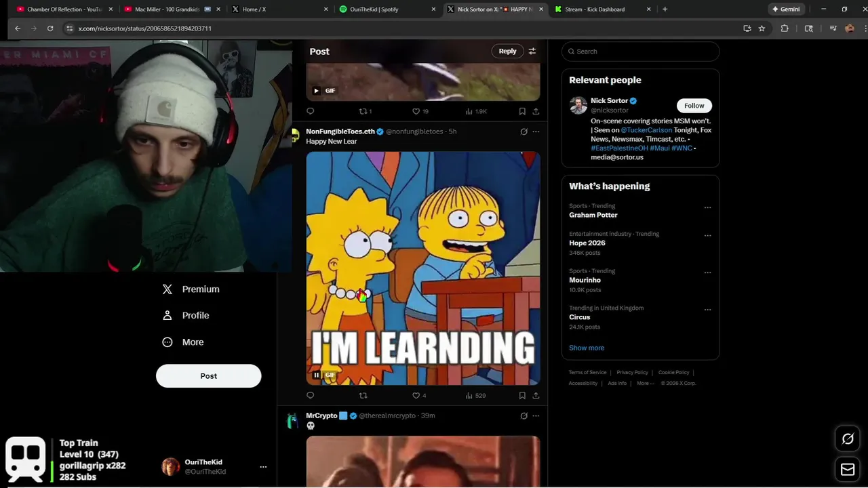This screenshot has height=488, width=868.
Task: Open the #WNC hashtag
Action: pos(682,148)
